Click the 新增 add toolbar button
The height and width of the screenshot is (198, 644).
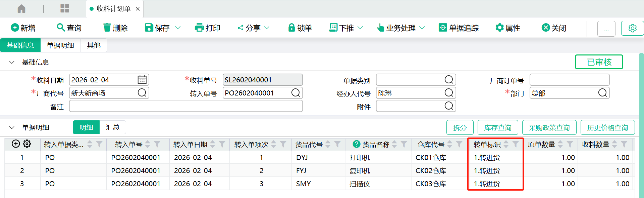pos(23,28)
